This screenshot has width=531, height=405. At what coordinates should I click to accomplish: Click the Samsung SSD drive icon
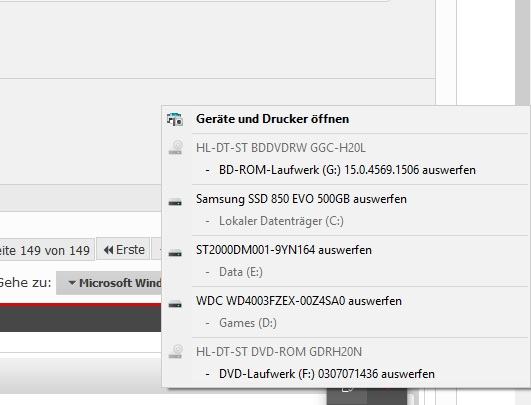(x=175, y=202)
